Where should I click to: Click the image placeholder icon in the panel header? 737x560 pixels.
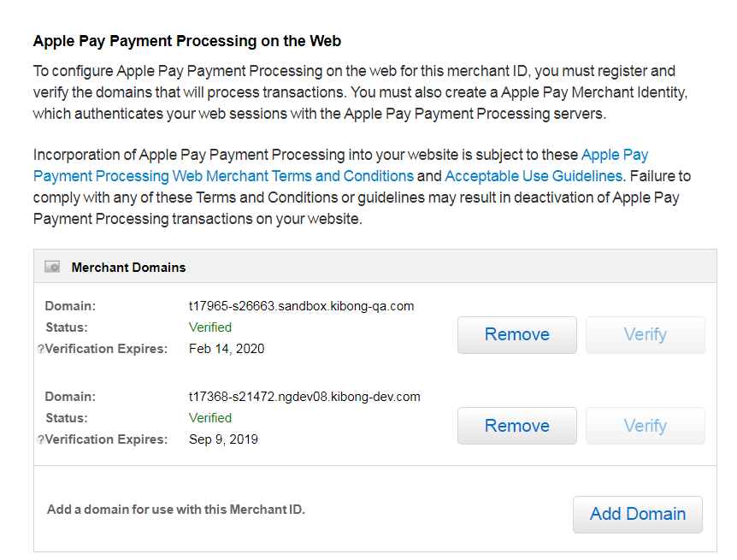coord(51,266)
